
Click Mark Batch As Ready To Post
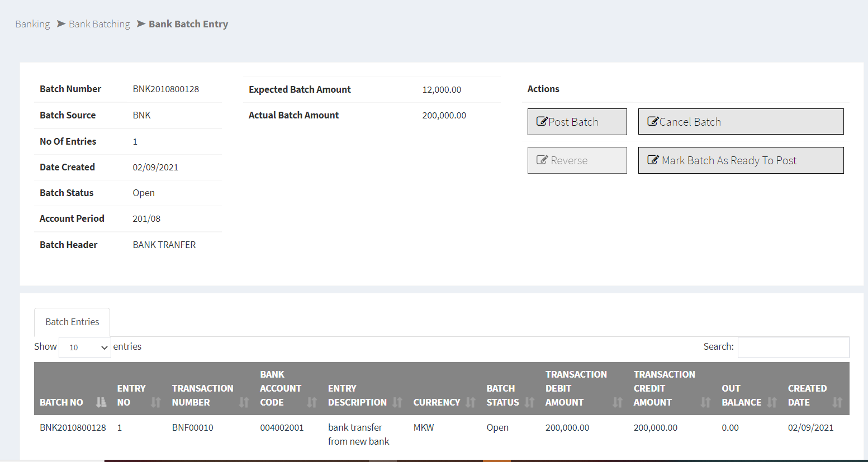point(741,160)
